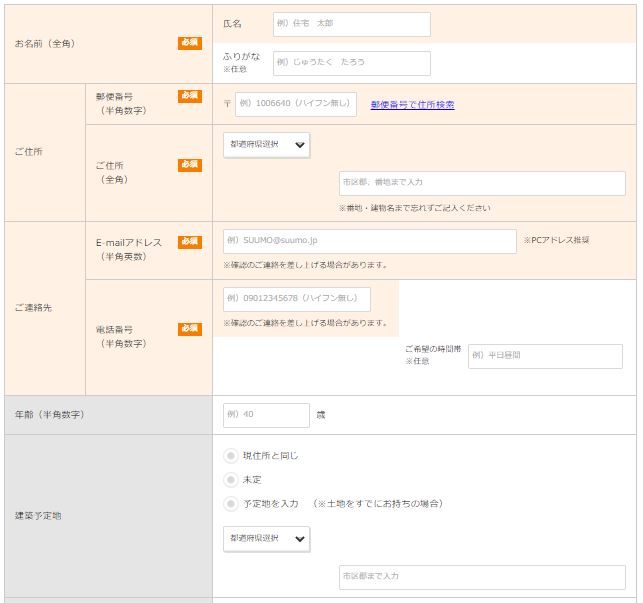Click the 年齢 age input field
The height and width of the screenshot is (603, 643).
(266, 415)
